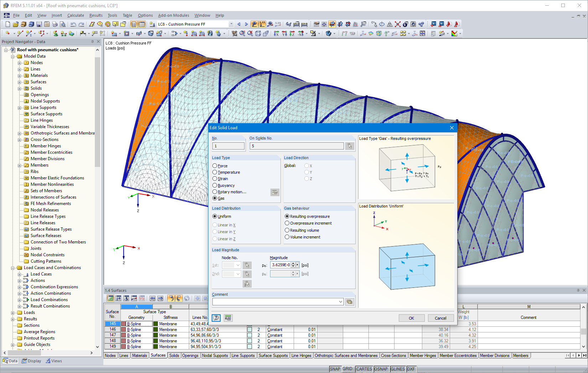Toggle the SNAP status bar button
The height and width of the screenshot is (373, 588).
tap(335, 369)
